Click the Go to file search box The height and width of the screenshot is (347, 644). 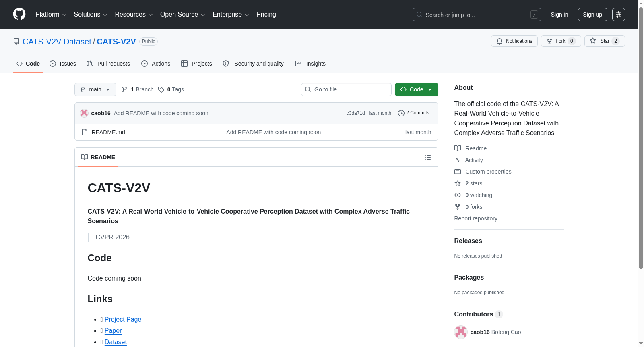(346, 89)
